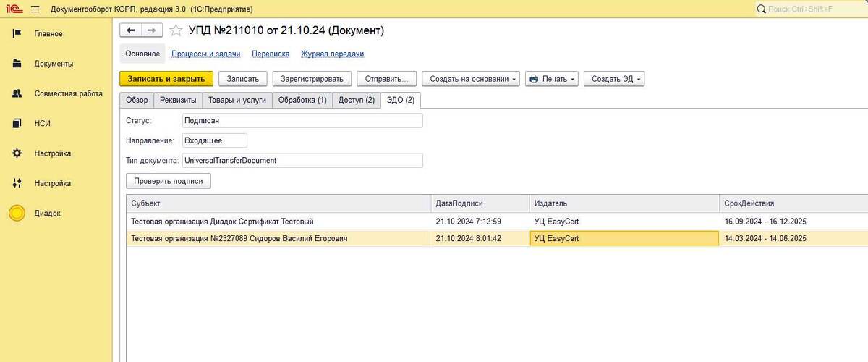Sort by ДатаПодписи column header

[x=480, y=203]
